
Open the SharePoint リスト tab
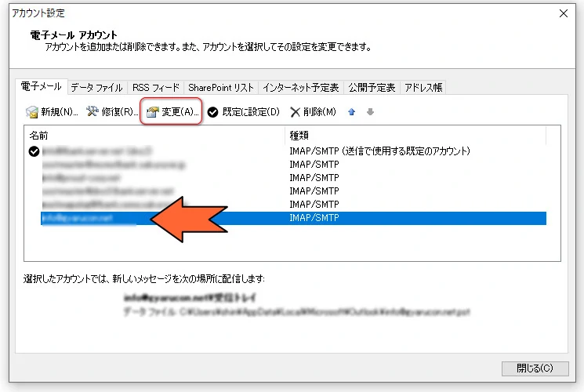coord(221,88)
